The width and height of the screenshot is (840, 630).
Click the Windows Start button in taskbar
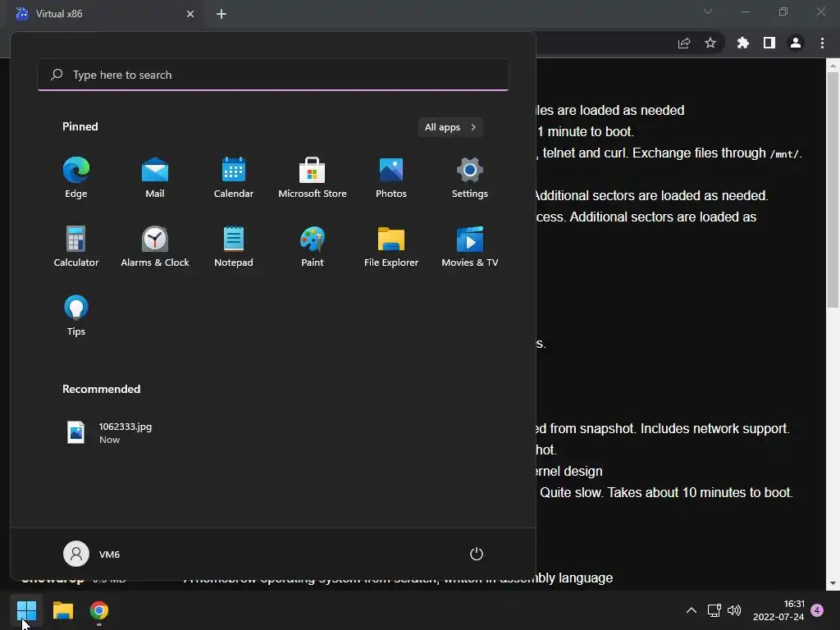coord(26,610)
